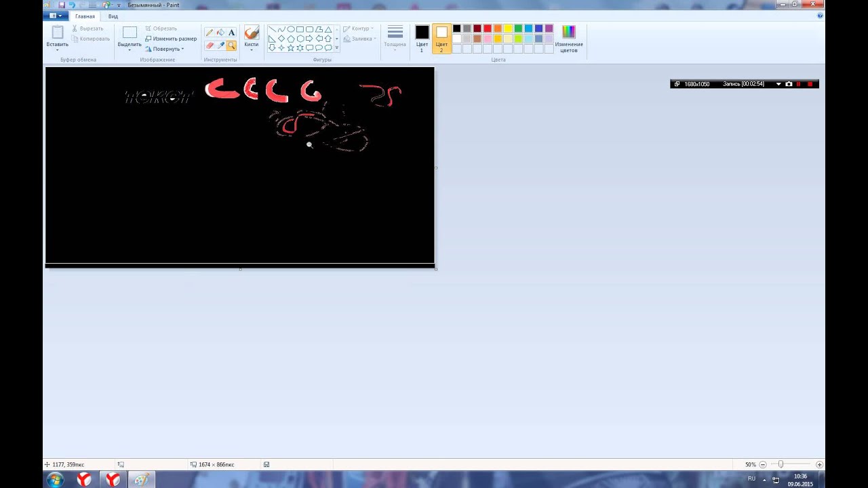Select the Color picker eyedropper tool
The height and width of the screenshot is (488, 868).
pos(220,45)
